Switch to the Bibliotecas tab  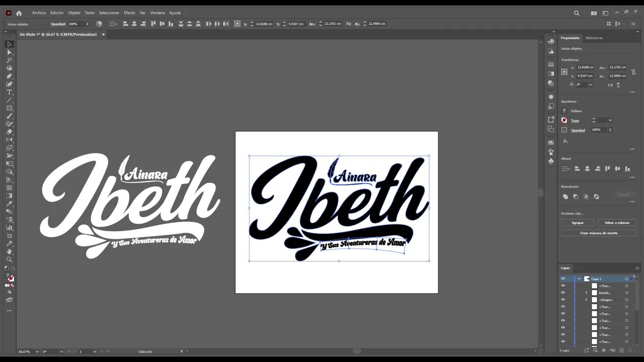[x=594, y=38]
